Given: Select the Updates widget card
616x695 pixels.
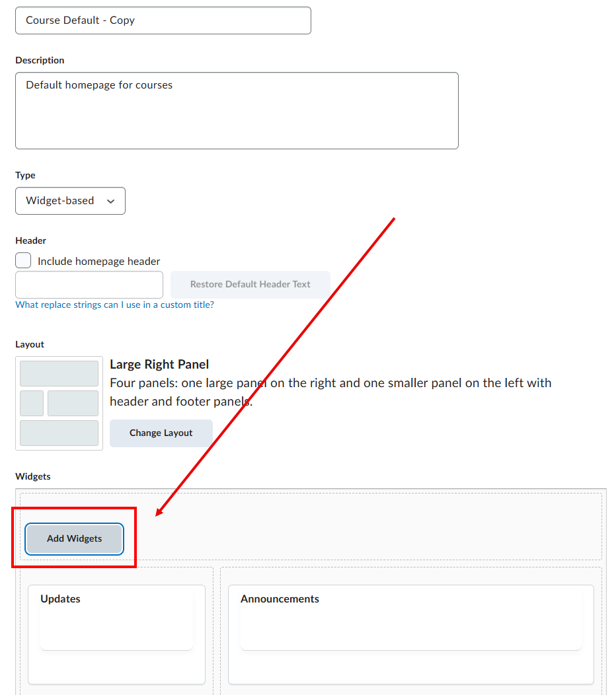Looking at the screenshot, I should click(116, 633).
